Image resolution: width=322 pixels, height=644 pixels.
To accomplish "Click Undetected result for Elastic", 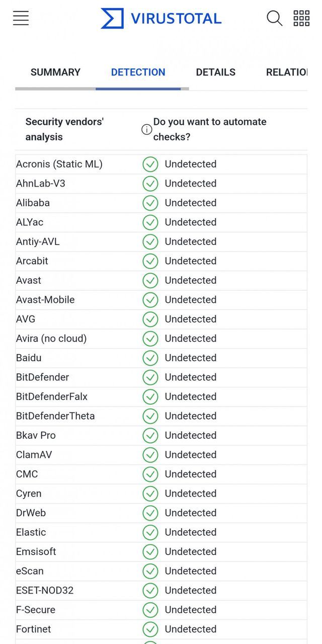I will coord(190,532).
